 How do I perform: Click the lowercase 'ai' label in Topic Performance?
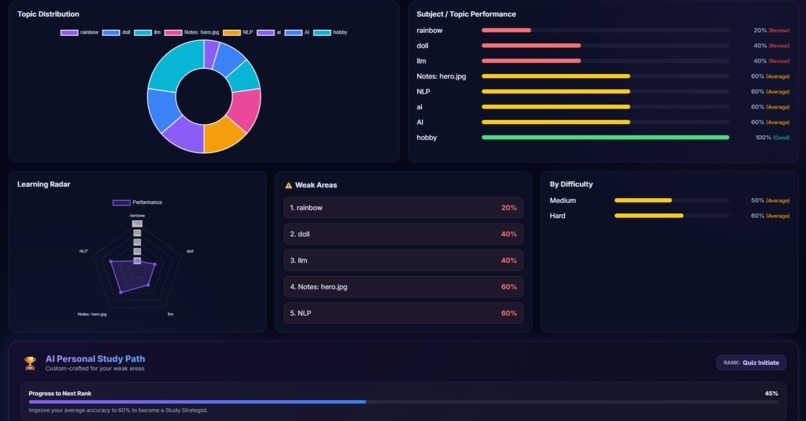pos(419,107)
